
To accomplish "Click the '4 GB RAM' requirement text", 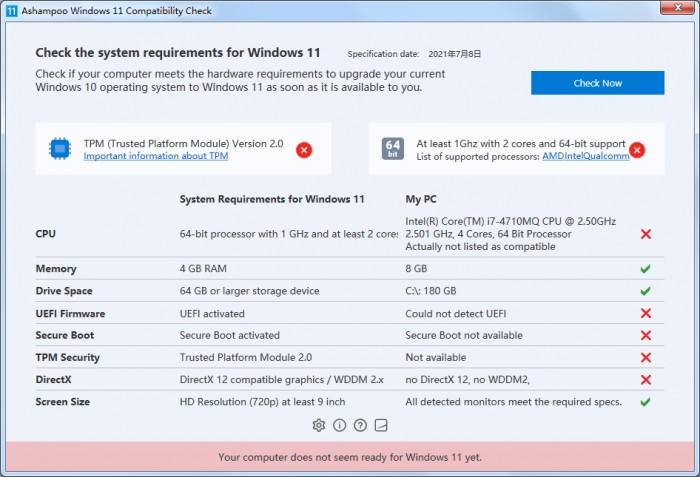I will point(203,269).
